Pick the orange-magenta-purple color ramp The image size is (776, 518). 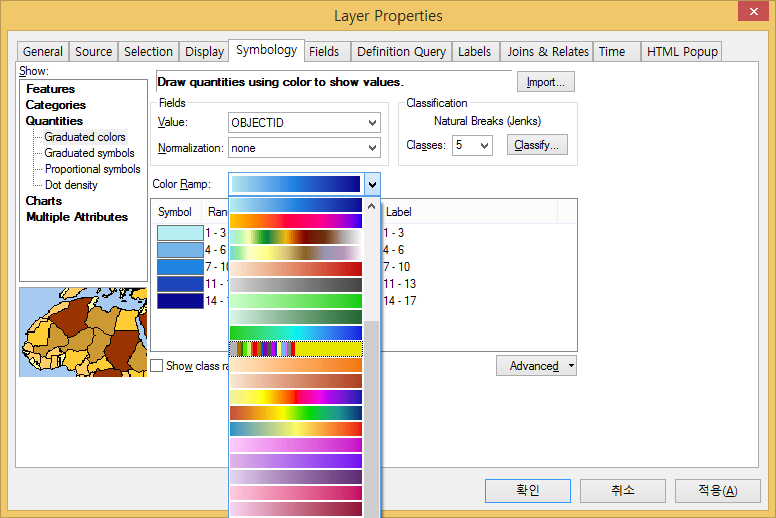click(x=296, y=221)
